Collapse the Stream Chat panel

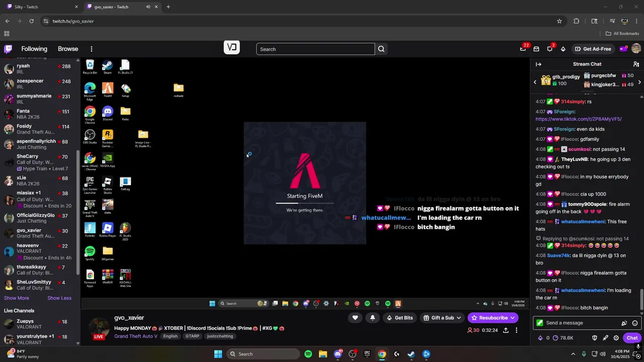[538, 64]
